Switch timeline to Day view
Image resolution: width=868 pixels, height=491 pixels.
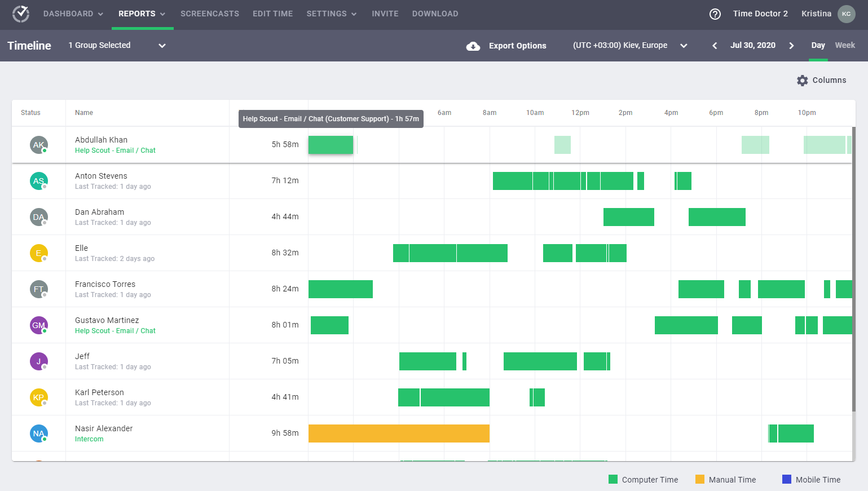[818, 45]
